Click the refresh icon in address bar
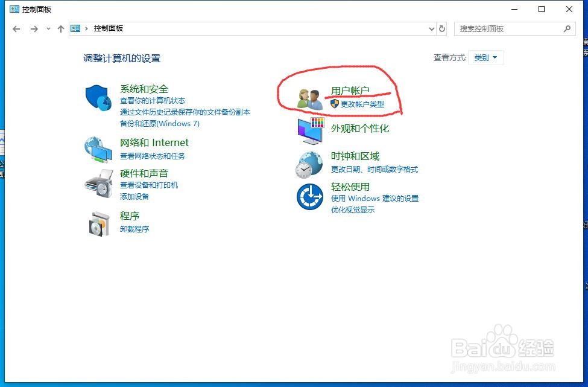 coord(441,28)
